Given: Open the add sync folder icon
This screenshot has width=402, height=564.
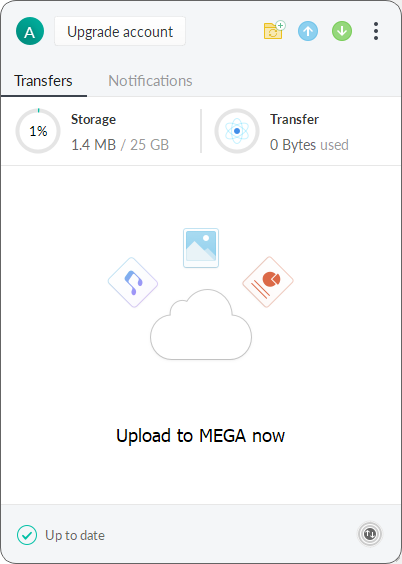Looking at the screenshot, I should pyautogui.click(x=274, y=30).
